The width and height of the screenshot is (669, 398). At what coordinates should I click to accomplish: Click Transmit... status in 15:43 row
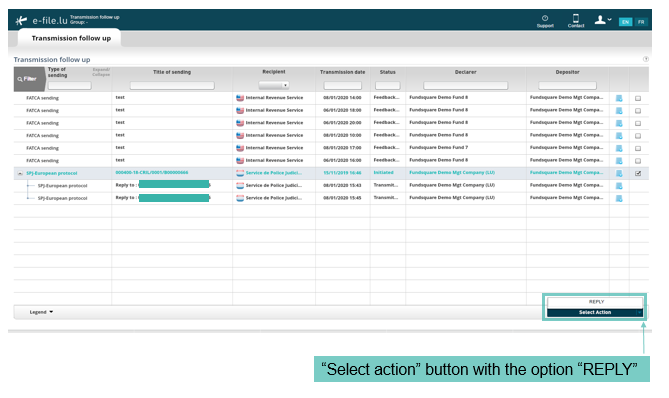[x=386, y=185]
